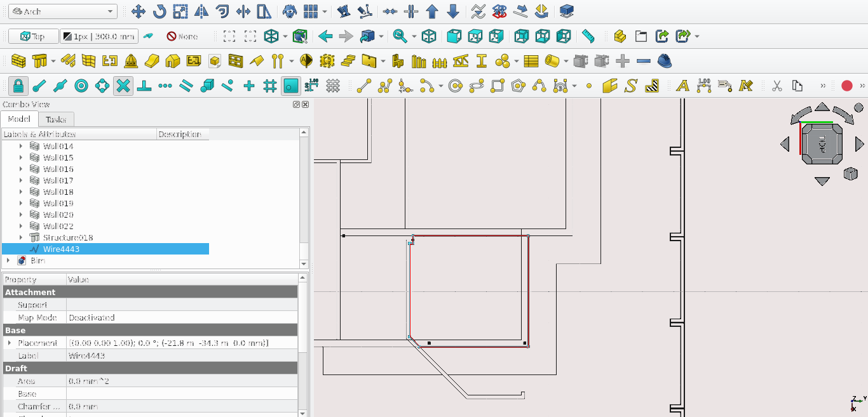Click the Arch Window tool icon
This screenshot has height=417, width=868.
click(235, 62)
